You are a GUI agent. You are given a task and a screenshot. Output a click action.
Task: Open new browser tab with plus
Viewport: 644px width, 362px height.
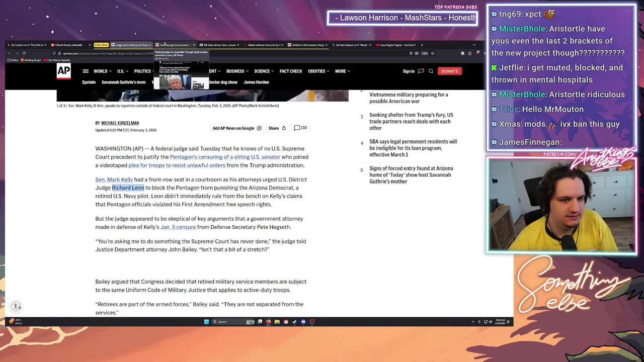[422, 45]
